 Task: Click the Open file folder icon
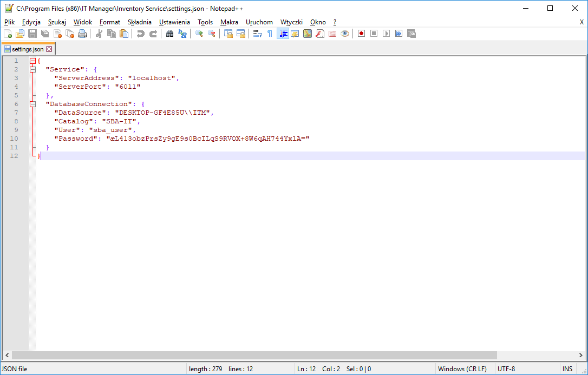point(19,34)
